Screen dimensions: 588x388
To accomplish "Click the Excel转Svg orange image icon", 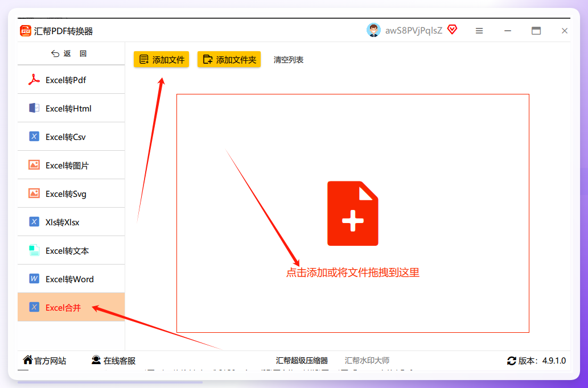I will pos(34,193).
